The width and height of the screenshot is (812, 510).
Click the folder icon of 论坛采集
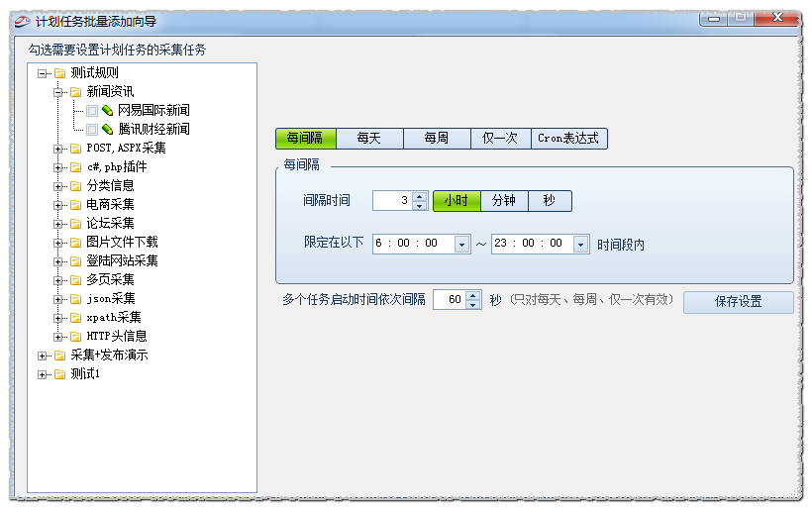[75, 224]
